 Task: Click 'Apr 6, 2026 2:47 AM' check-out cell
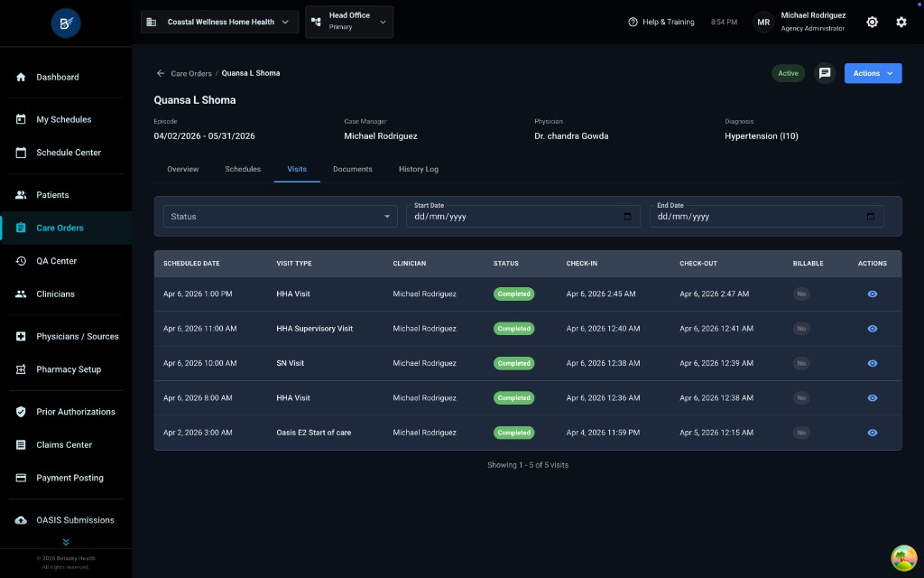715,294
